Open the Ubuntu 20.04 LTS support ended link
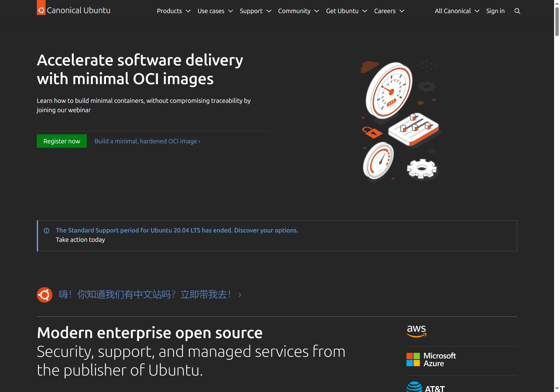 (177, 230)
